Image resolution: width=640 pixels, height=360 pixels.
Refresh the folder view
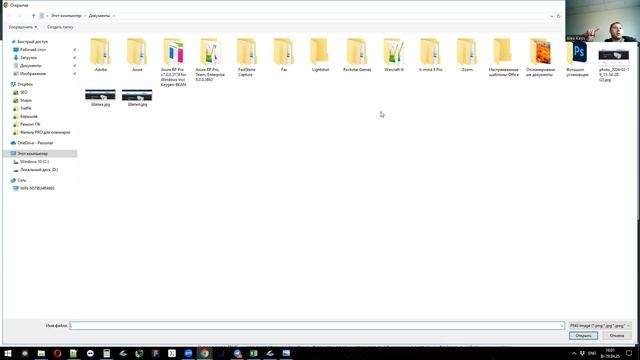click(x=558, y=16)
